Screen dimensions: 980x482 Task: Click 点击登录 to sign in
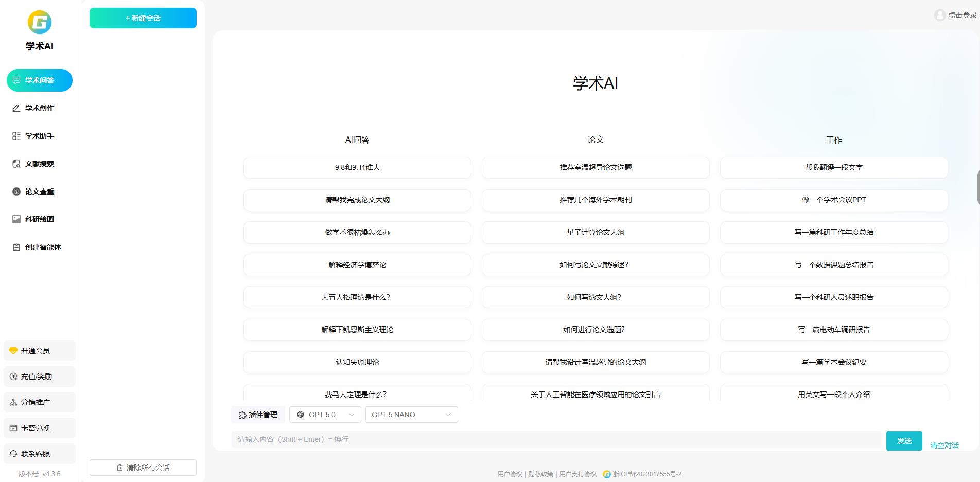pos(958,15)
